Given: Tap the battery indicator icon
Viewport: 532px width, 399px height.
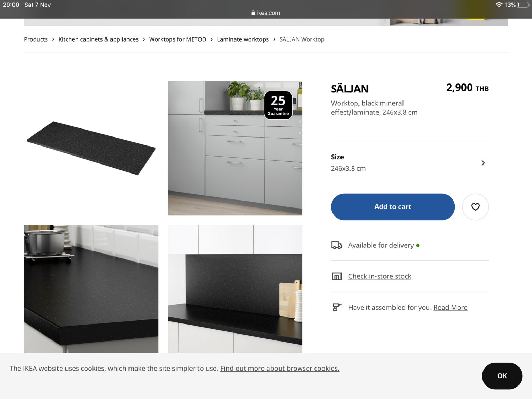Looking at the screenshot, I should coord(523,5).
